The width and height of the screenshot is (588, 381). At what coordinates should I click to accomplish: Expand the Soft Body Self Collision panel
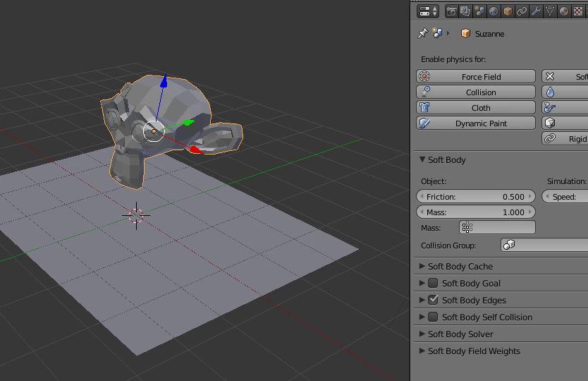click(422, 317)
